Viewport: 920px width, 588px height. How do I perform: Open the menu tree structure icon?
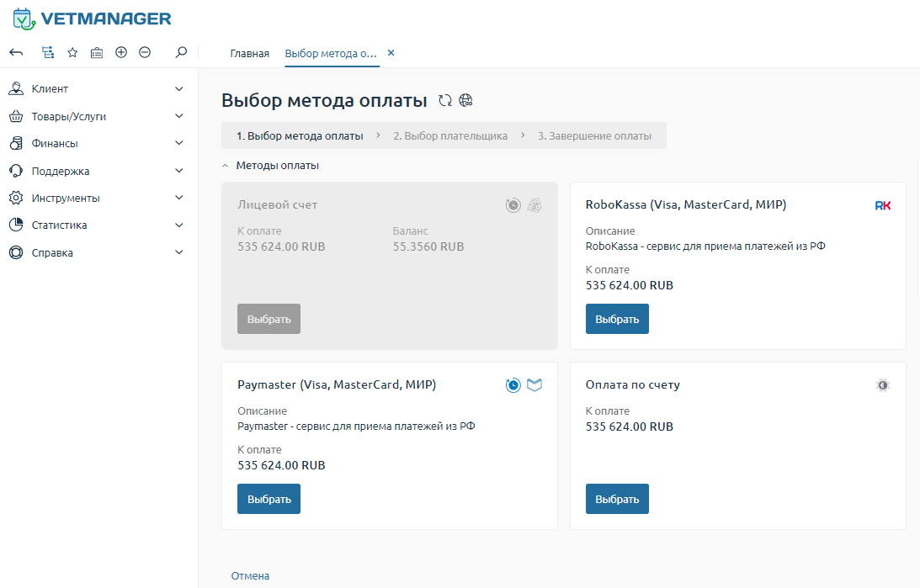click(48, 52)
